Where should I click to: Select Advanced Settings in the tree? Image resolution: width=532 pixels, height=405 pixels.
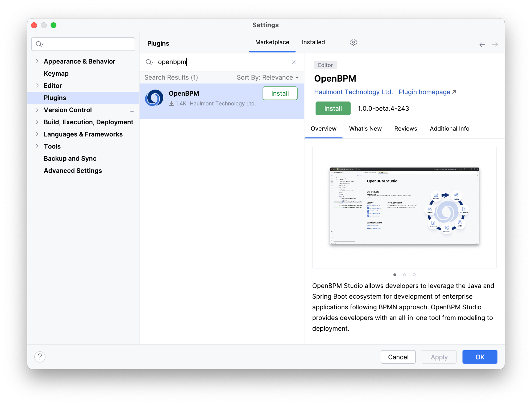click(x=73, y=171)
